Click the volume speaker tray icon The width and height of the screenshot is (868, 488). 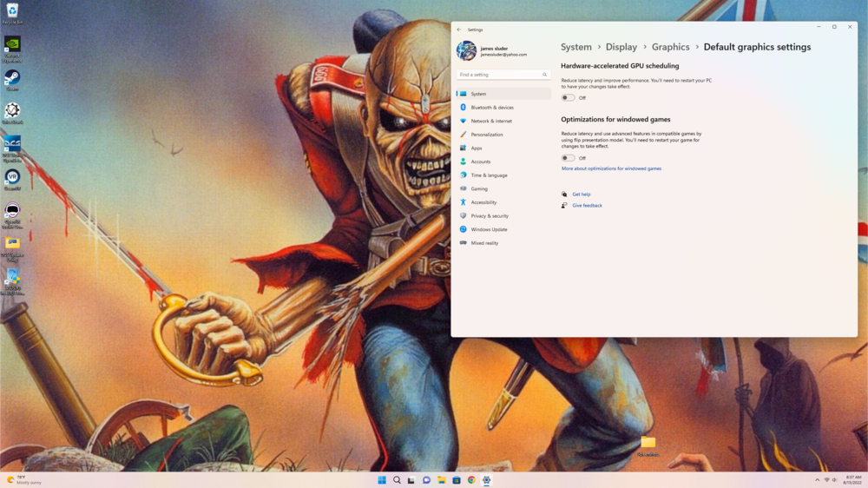(x=834, y=479)
